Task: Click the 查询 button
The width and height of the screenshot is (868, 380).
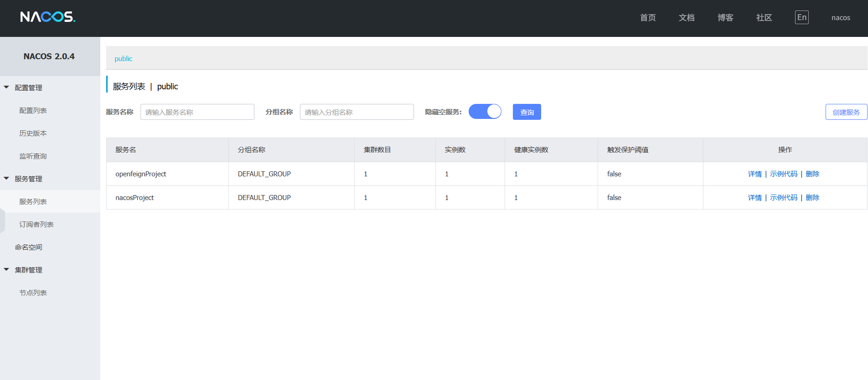Action: click(x=527, y=112)
